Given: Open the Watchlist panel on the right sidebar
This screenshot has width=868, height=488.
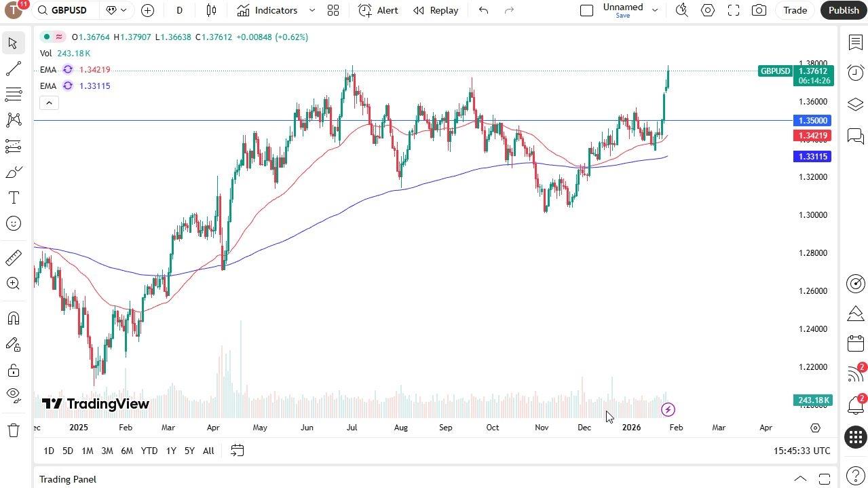Looking at the screenshot, I should 855,42.
